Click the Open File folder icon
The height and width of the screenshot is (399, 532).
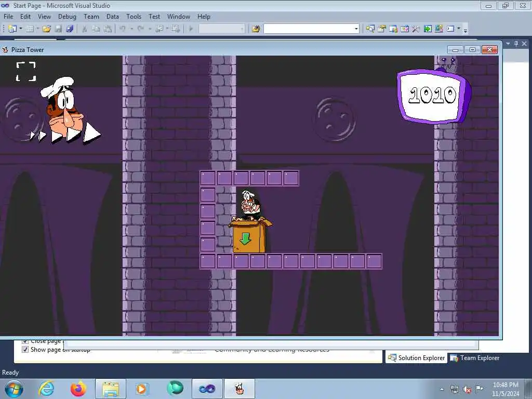pyautogui.click(x=46, y=29)
